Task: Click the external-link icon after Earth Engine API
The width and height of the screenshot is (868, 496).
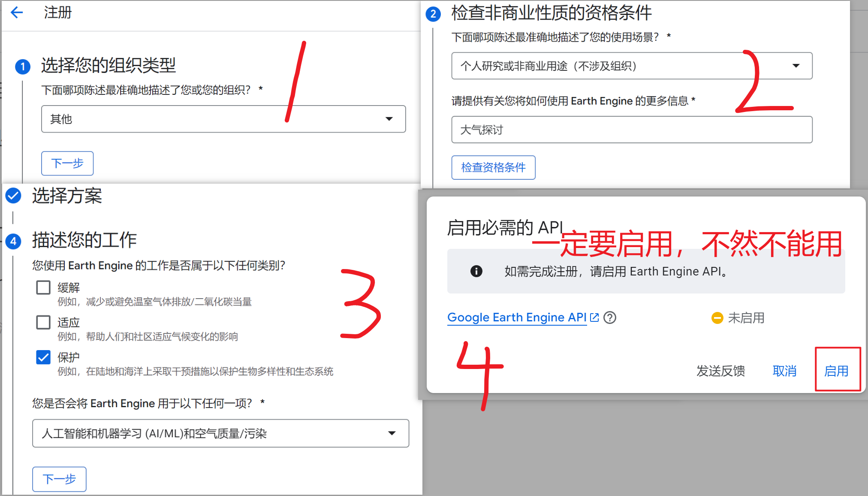Action: (x=594, y=318)
